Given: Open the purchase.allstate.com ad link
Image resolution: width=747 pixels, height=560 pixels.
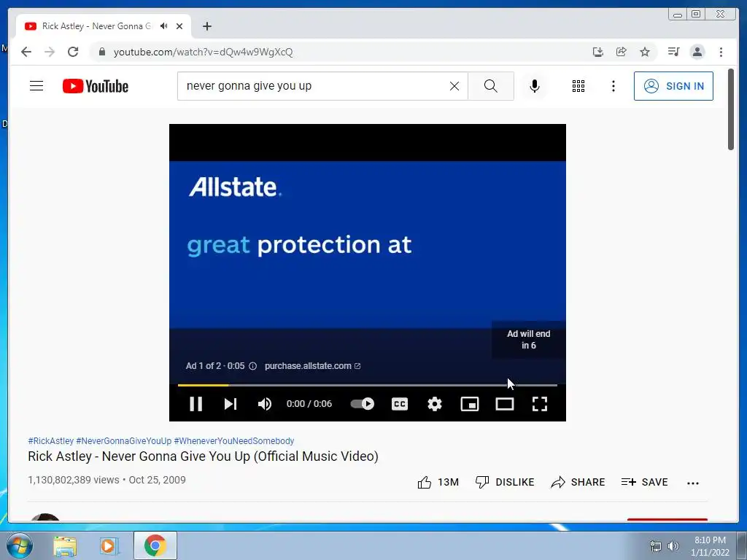Looking at the screenshot, I should click(312, 366).
